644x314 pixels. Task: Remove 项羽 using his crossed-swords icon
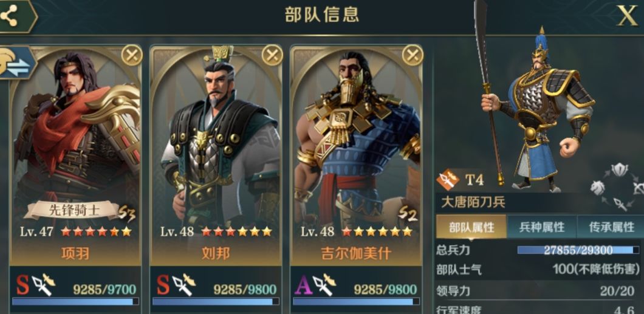pos(132,55)
